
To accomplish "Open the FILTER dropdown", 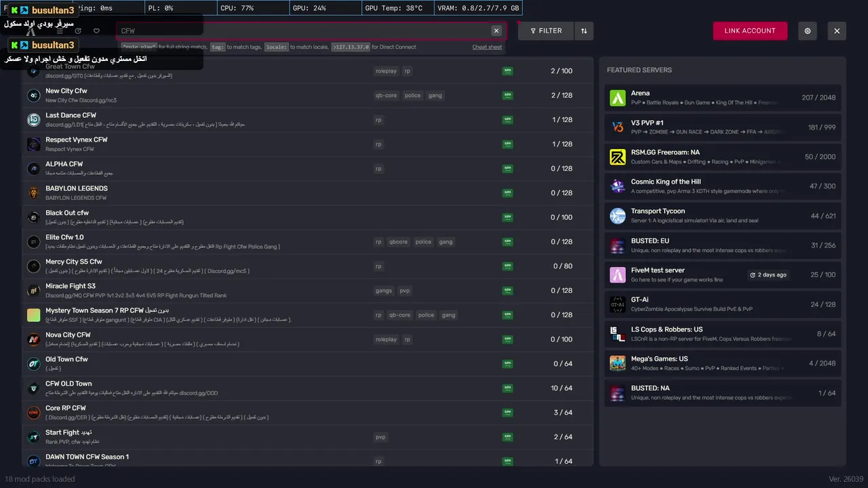I will click(x=546, y=30).
